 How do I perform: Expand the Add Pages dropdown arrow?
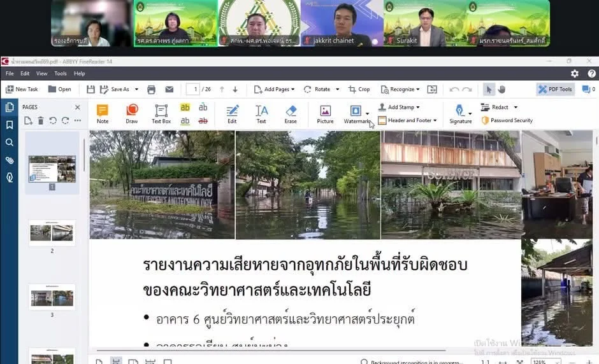pyautogui.click(x=293, y=89)
